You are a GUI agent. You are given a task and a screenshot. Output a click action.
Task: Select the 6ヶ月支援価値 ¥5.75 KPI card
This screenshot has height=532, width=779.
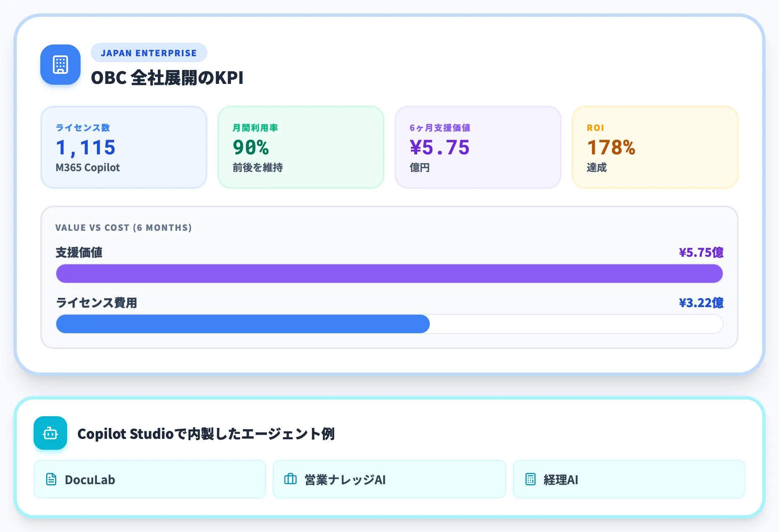478,147
